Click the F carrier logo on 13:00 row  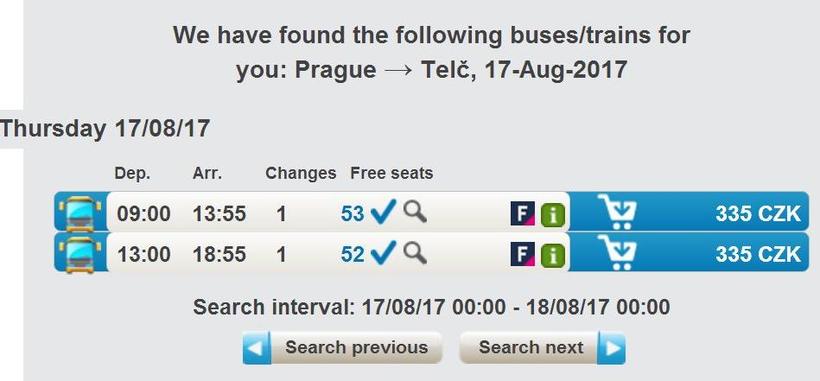coord(522,255)
